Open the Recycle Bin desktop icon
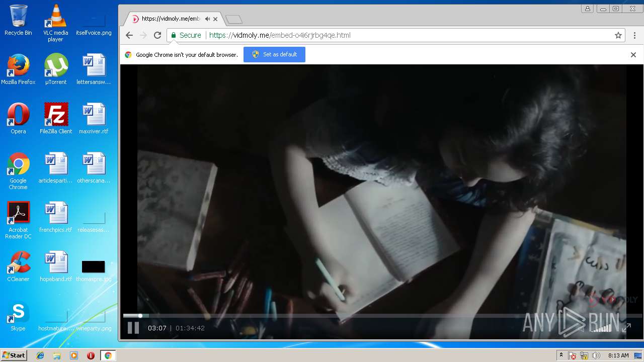 coord(18,20)
